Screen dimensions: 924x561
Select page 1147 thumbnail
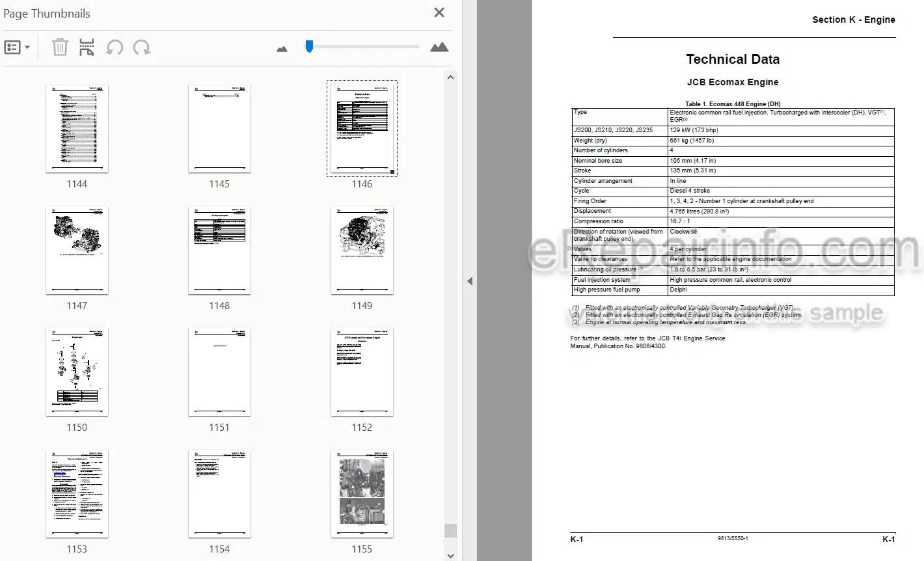pyautogui.click(x=77, y=251)
